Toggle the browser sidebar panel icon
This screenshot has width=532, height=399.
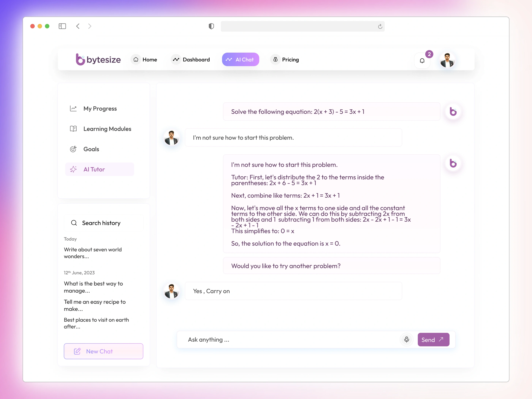(x=62, y=26)
